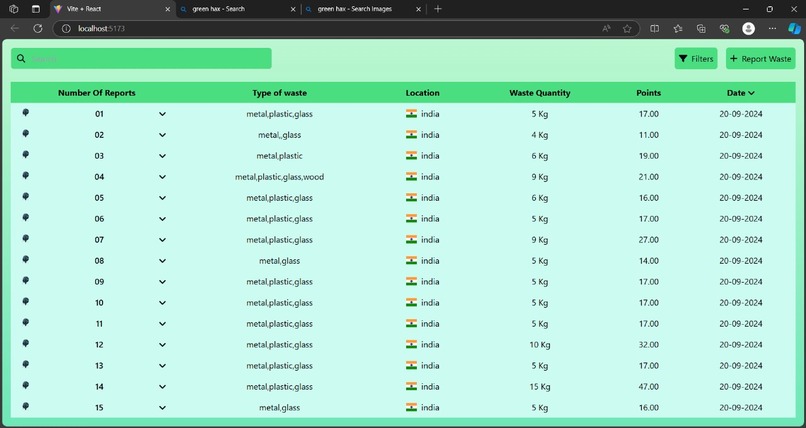Image resolution: width=806 pixels, height=428 pixels.
Task: Click the tree icon in row 06
Action: click(26, 217)
